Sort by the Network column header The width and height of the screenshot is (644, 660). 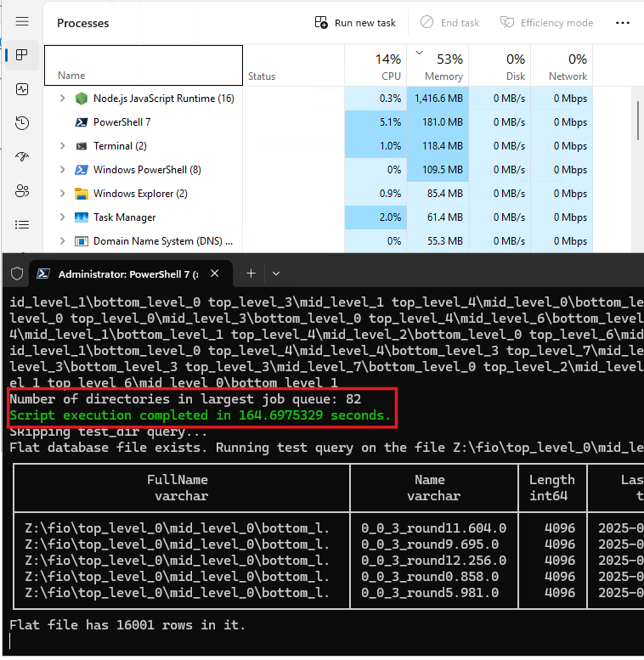pos(562,65)
